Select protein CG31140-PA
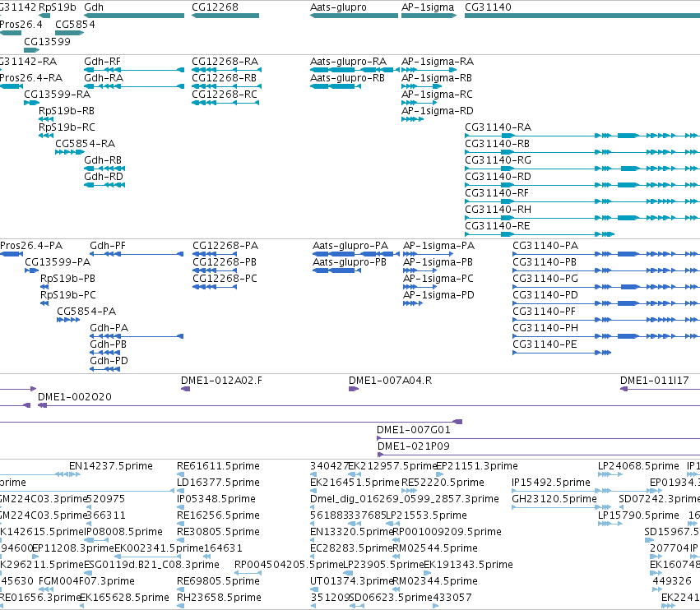Image resolution: width=700 pixels, height=610 pixels. (545, 246)
